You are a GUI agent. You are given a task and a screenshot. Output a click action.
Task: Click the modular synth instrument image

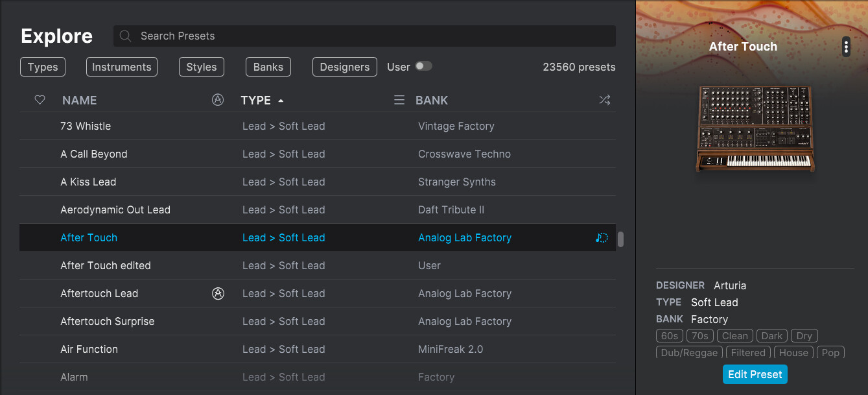[x=755, y=129]
